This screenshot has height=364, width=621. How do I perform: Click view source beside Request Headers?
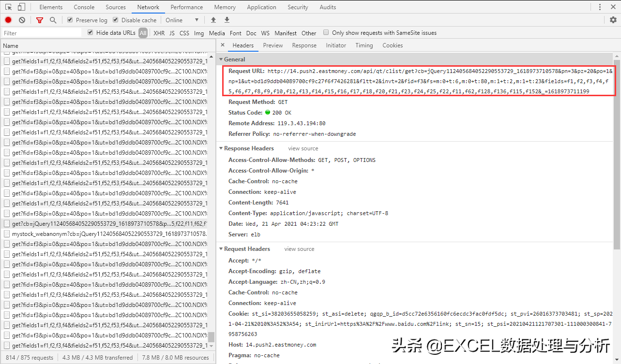(x=299, y=249)
